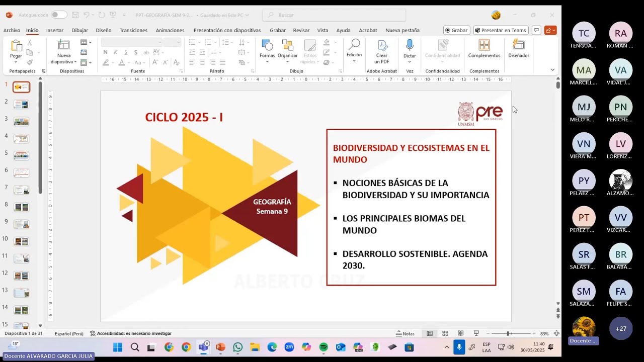644x362 pixels.
Task: Click the Pegar (paste) clipboard icon
Action: click(16, 46)
